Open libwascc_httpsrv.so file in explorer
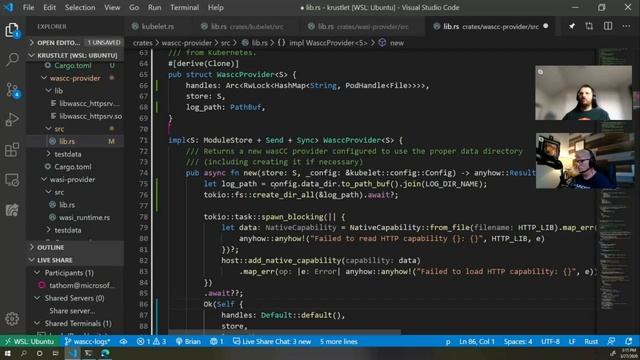Screen dimensions: 640x360 (x=75, y=116)
